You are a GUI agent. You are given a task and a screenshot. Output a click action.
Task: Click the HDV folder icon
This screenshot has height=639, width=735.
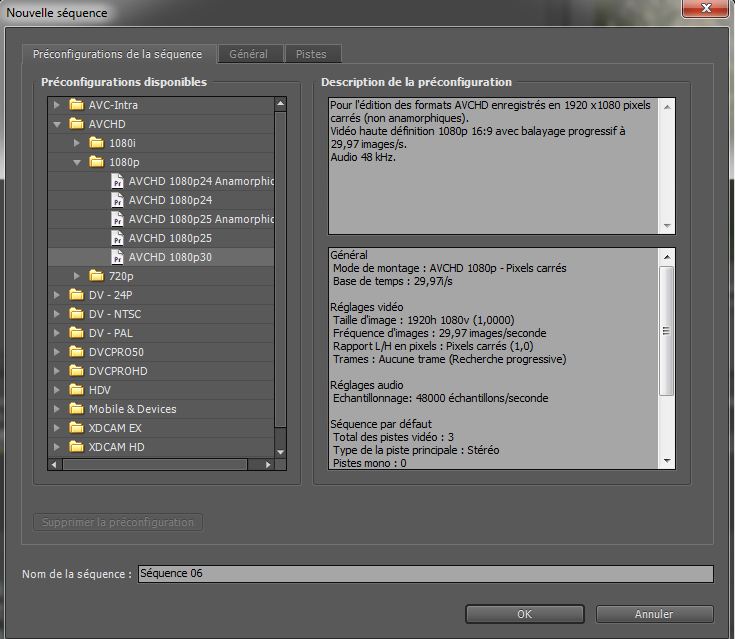[x=76, y=390]
